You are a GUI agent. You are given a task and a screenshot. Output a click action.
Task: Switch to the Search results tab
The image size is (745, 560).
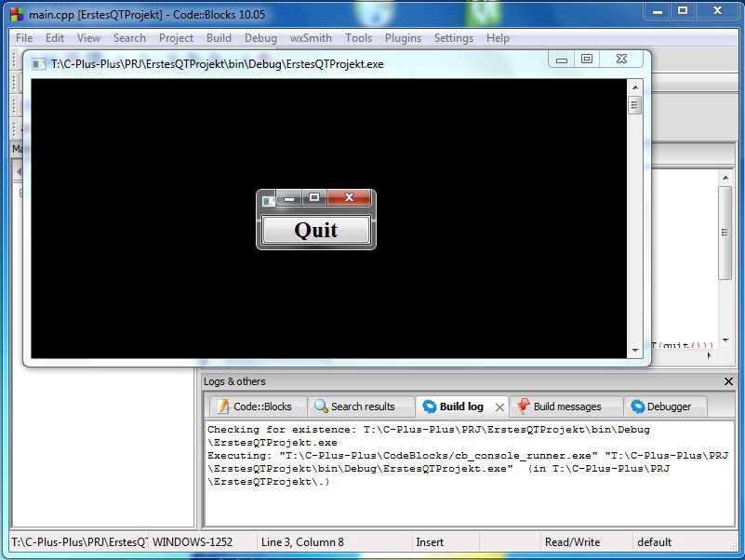[x=361, y=407]
